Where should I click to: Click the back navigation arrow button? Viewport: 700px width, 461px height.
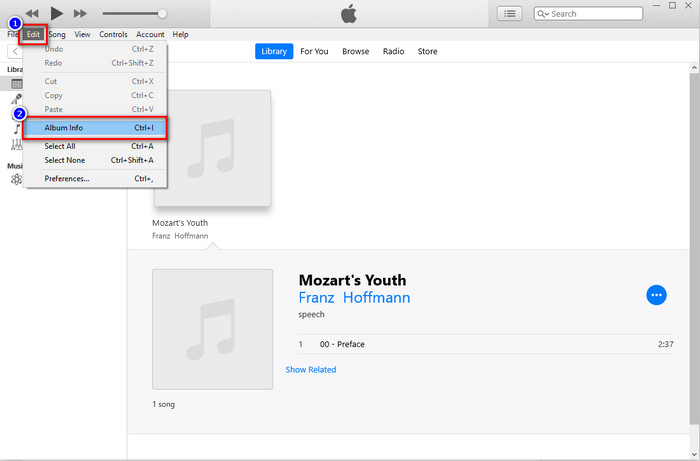click(x=15, y=51)
